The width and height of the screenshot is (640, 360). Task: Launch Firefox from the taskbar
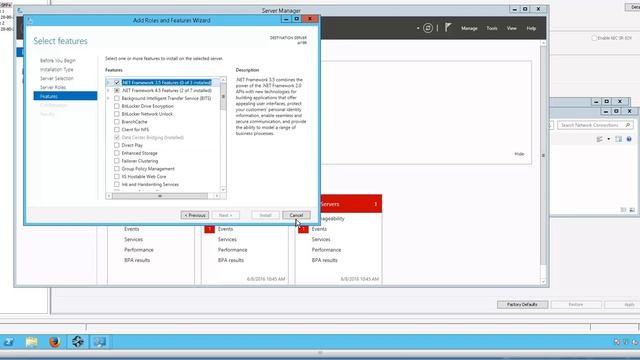coord(55,342)
